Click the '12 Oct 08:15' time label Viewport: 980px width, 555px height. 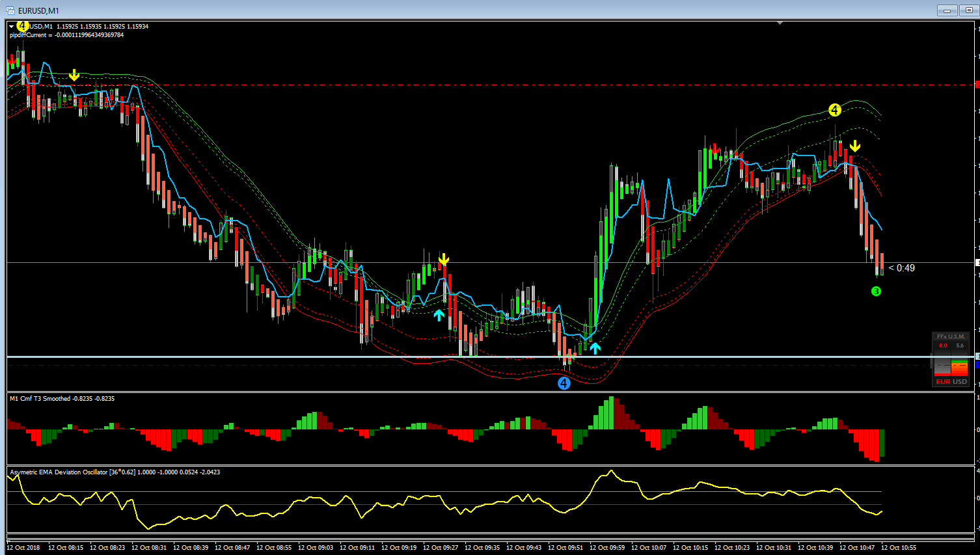click(66, 548)
